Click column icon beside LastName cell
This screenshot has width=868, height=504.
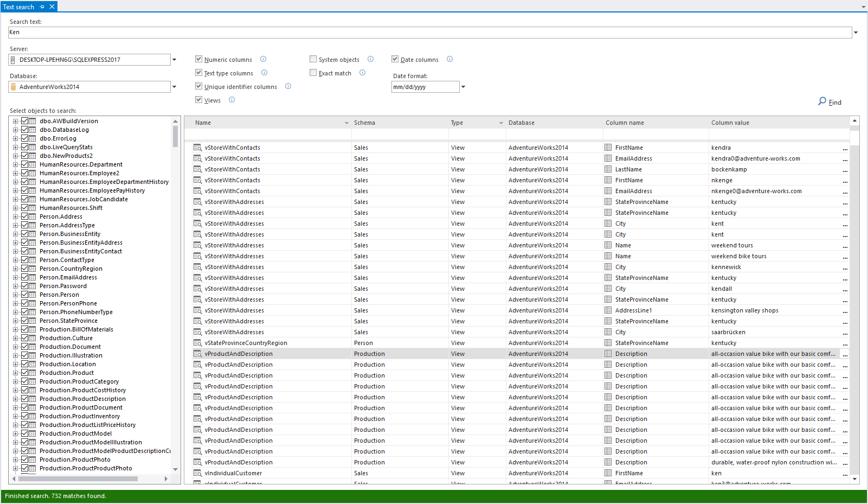pyautogui.click(x=608, y=169)
